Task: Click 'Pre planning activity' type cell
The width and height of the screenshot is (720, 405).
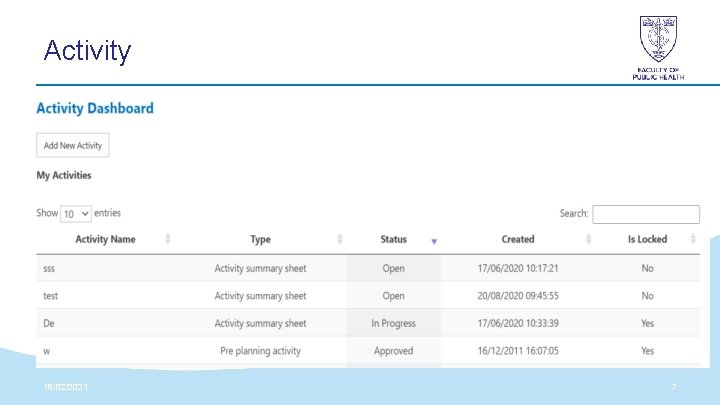Action: [260, 351]
